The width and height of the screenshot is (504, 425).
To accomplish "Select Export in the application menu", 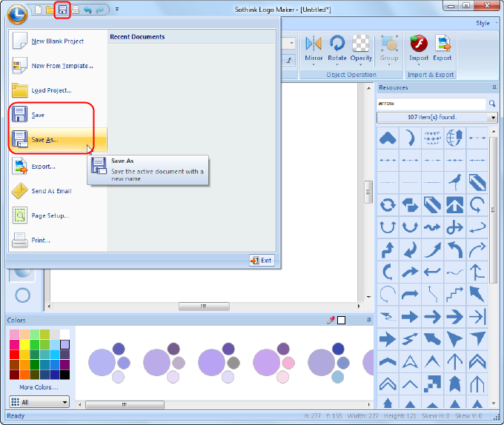I will pyautogui.click(x=58, y=167).
